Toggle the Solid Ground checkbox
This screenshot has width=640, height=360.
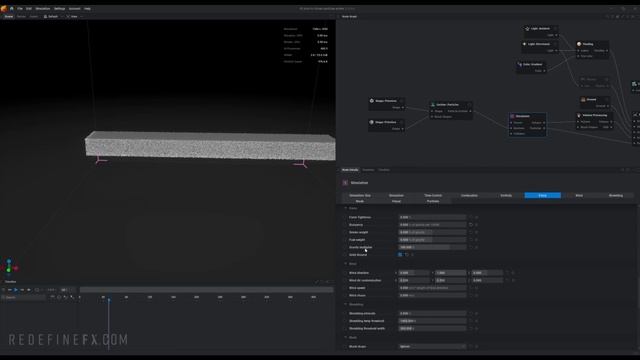[400, 255]
